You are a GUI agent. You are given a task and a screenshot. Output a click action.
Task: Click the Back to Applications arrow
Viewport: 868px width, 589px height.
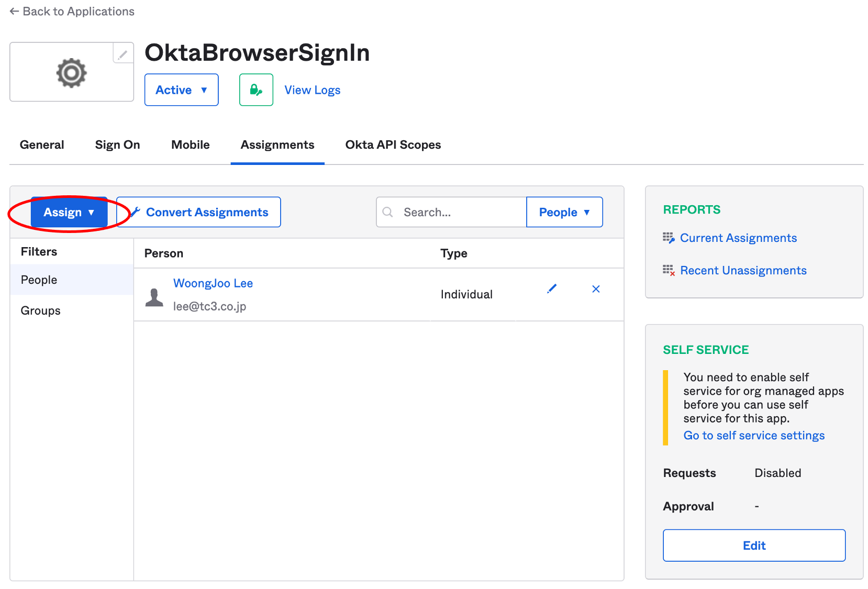(x=14, y=12)
